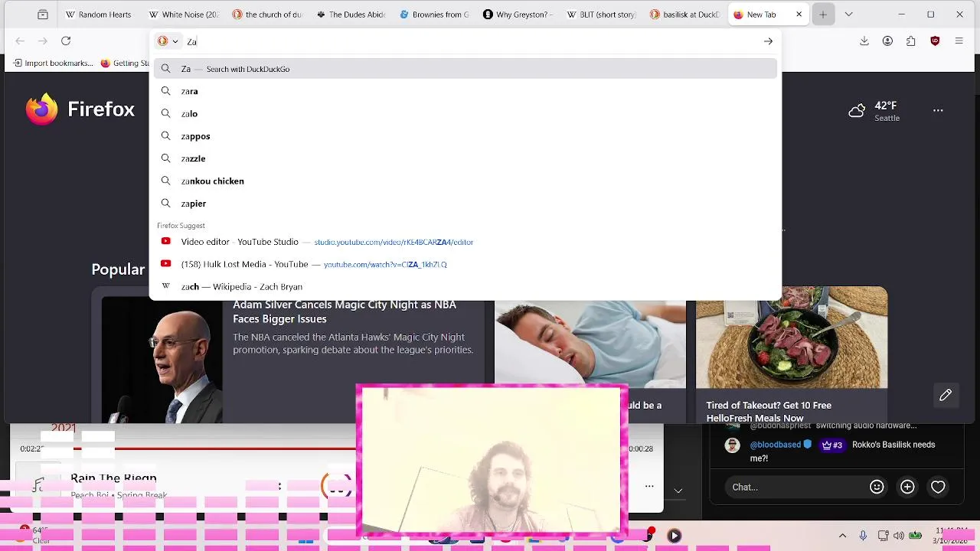Open three-dot menu in media player bar
The image size is (980, 551).
click(x=649, y=486)
